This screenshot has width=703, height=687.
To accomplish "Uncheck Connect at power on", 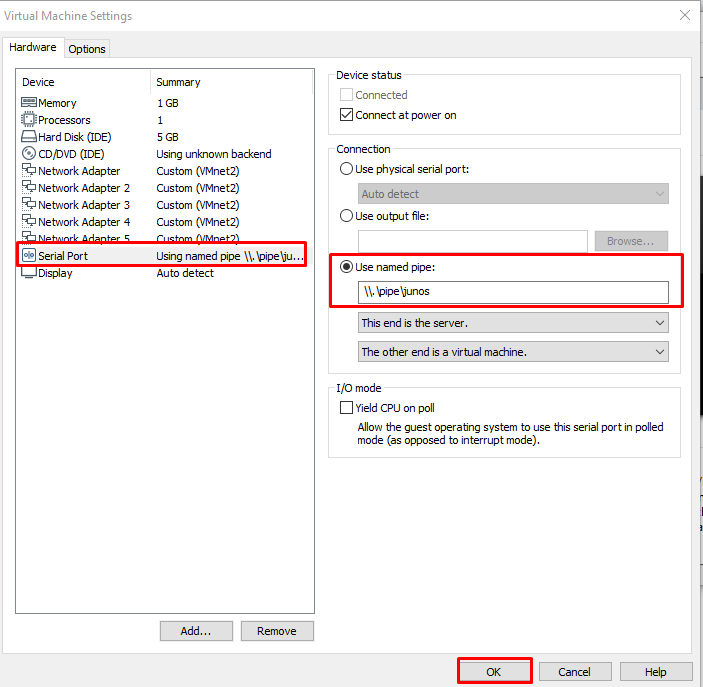I will click(x=346, y=115).
